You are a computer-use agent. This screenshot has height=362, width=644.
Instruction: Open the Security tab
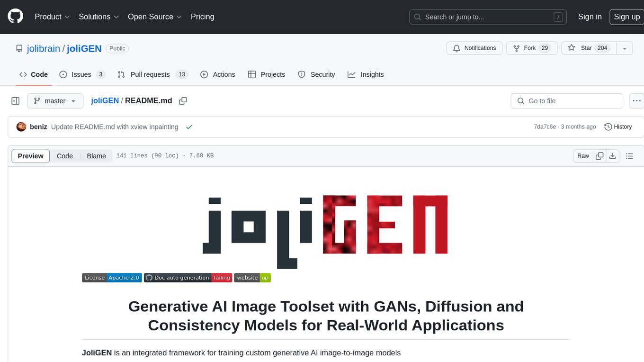pyautogui.click(x=316, y=74)
